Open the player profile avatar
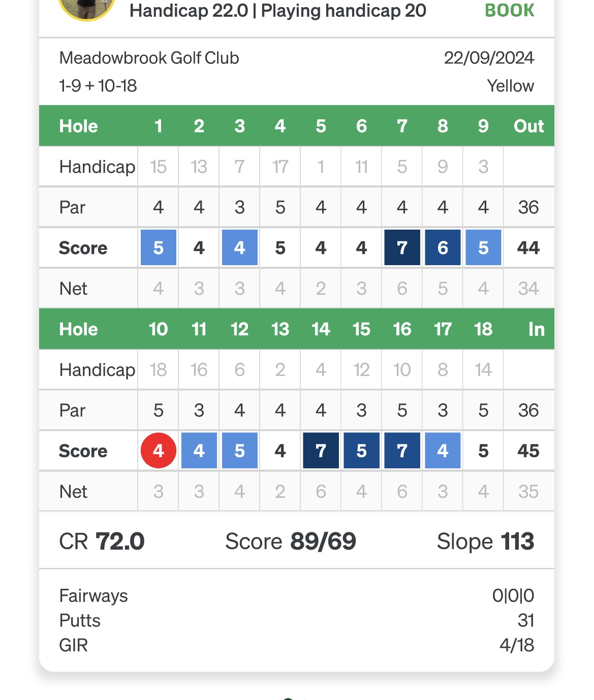The image size is (594, 700). 87,8
